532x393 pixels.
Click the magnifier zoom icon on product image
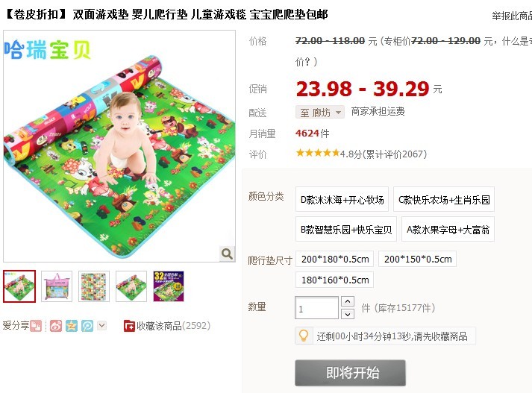point(227,254)
